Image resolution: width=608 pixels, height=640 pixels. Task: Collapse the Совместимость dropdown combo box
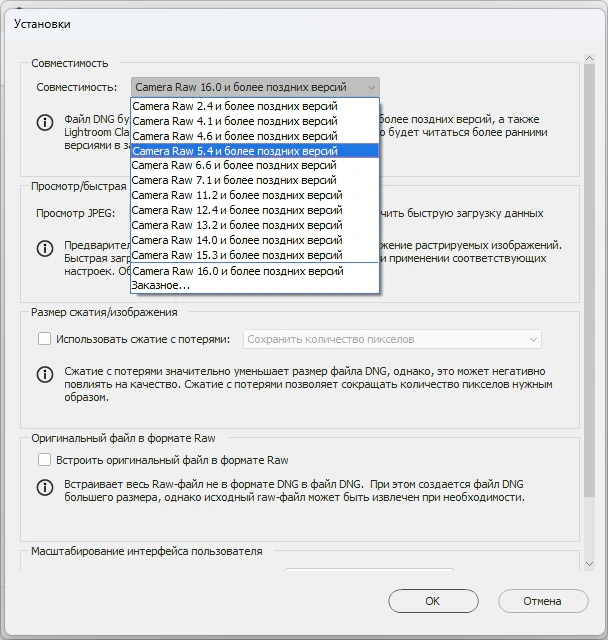(255, 87)
